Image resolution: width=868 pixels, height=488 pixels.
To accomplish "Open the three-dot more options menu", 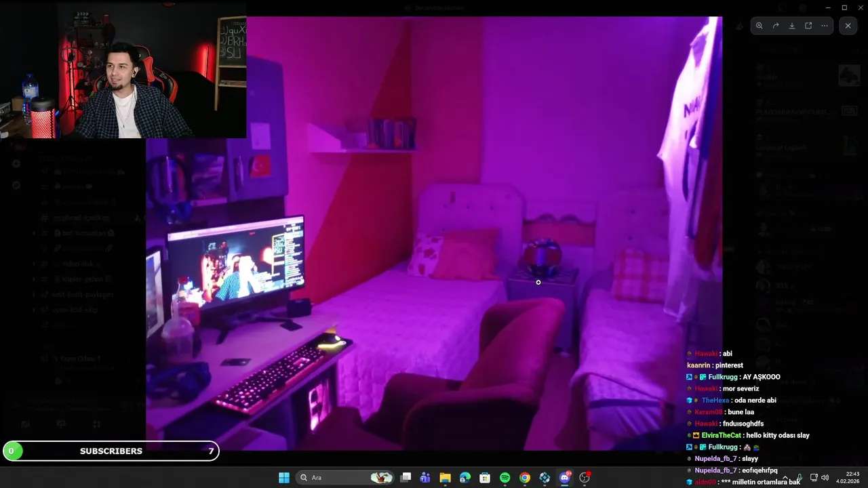I will click(825, 26).
